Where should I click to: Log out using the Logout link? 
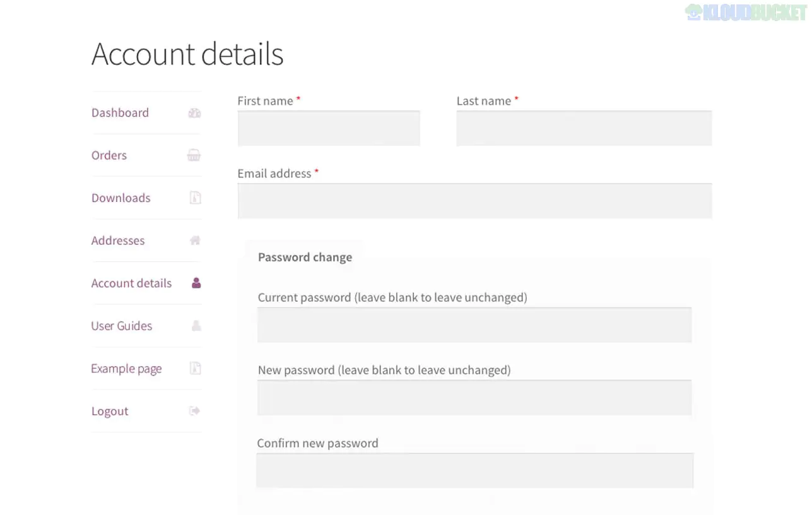[110, 411]
